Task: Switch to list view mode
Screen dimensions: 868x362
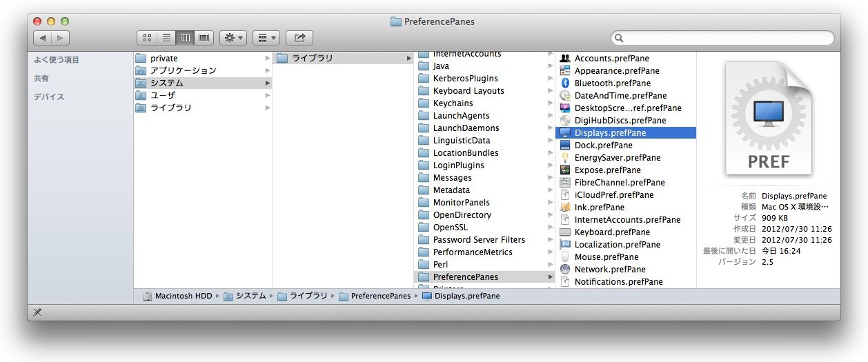Action: click(166, 38)
